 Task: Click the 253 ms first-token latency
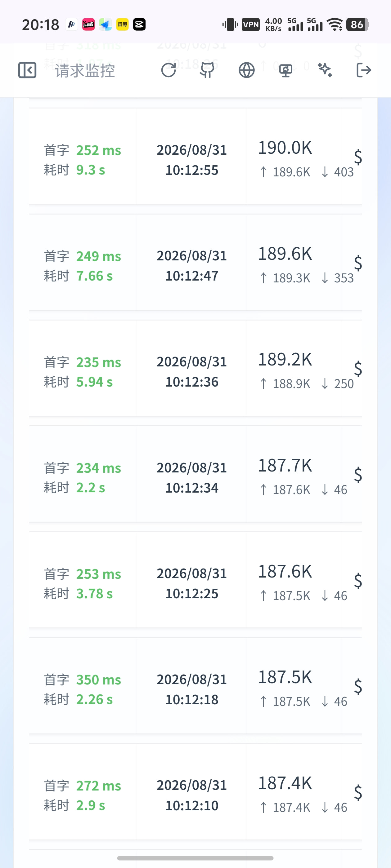tap(98, 574)
